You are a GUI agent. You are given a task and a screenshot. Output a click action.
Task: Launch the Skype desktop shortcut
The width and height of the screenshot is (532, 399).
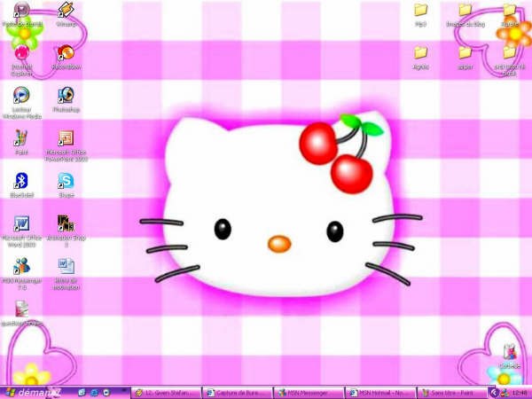tap(66, 185)
